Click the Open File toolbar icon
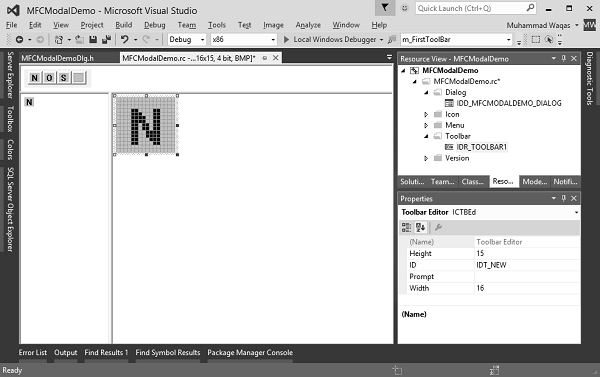The width and height of the screenshot is (600, 377). pyautogui.click(x=80, y=39)
